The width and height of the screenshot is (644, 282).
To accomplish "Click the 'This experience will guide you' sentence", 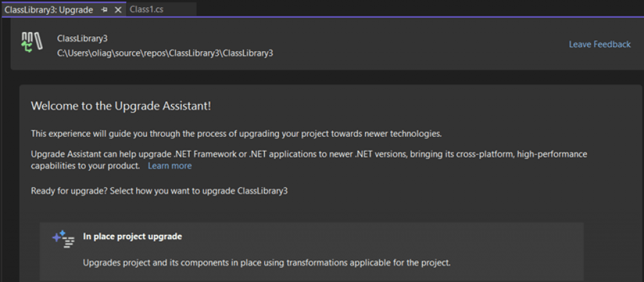I will [236, 134].
